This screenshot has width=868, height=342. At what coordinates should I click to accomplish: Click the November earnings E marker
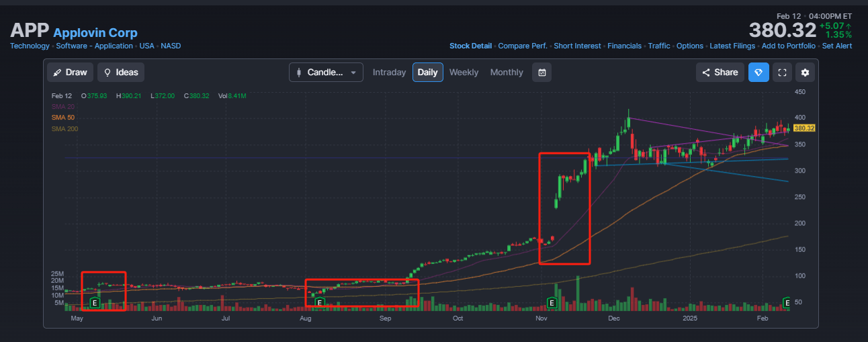552,303
